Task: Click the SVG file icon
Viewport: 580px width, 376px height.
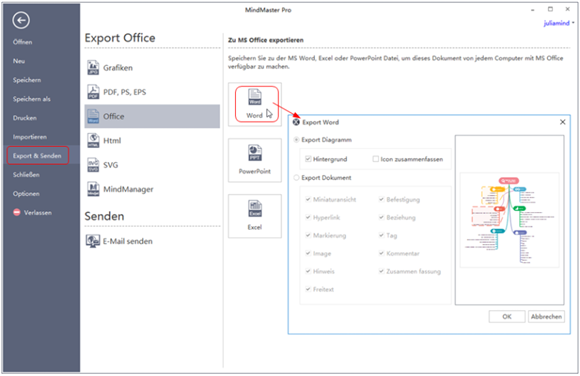Action: (93, 165)
